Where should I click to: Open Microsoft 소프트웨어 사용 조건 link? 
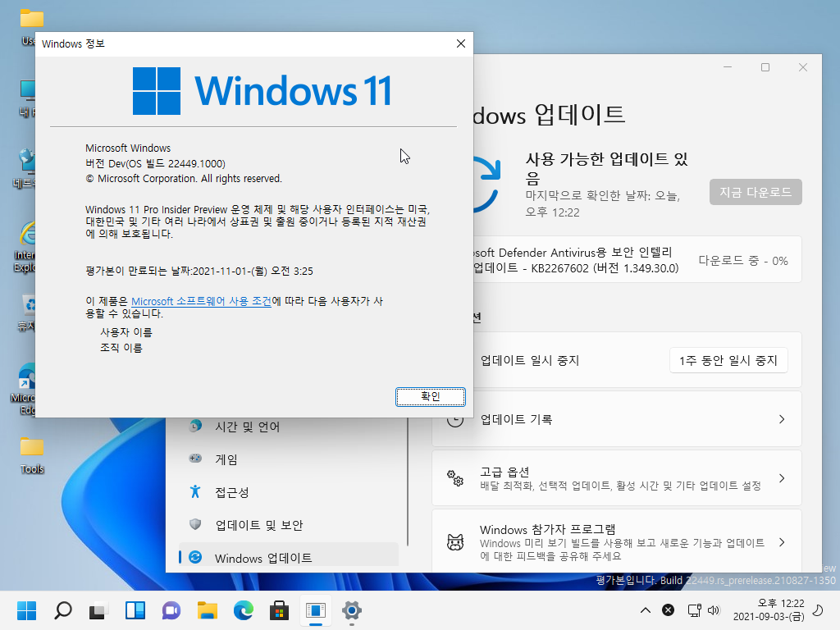(201, 301)
